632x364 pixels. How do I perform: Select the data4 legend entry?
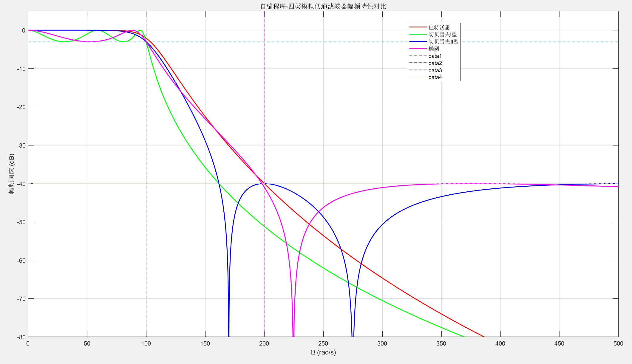click(x=435, y=77)
